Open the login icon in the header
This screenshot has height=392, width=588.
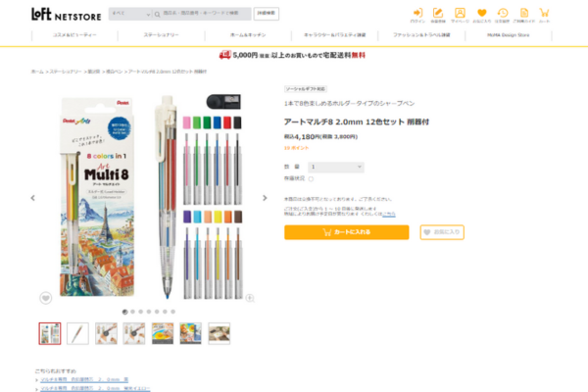pyautogui.click(x=417, y=13)
